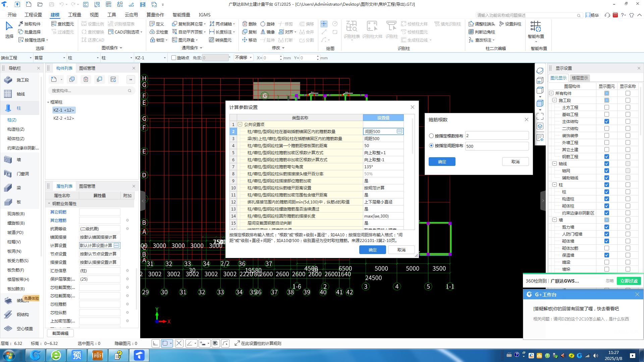Viewport: 644px width, 362px height.
Task: Click the 按指定间距排布 spacing input field
Action: click(496, 146)
